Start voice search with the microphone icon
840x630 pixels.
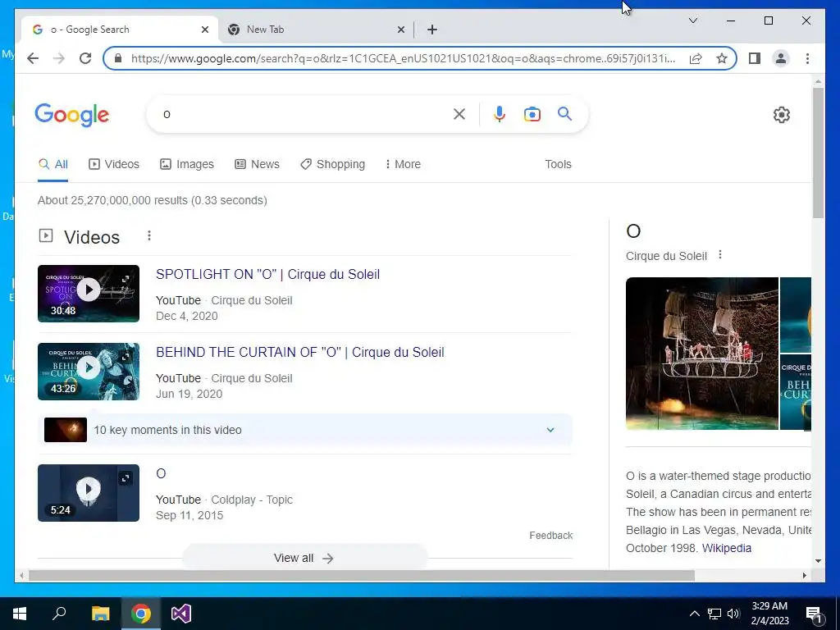(500, 114)
